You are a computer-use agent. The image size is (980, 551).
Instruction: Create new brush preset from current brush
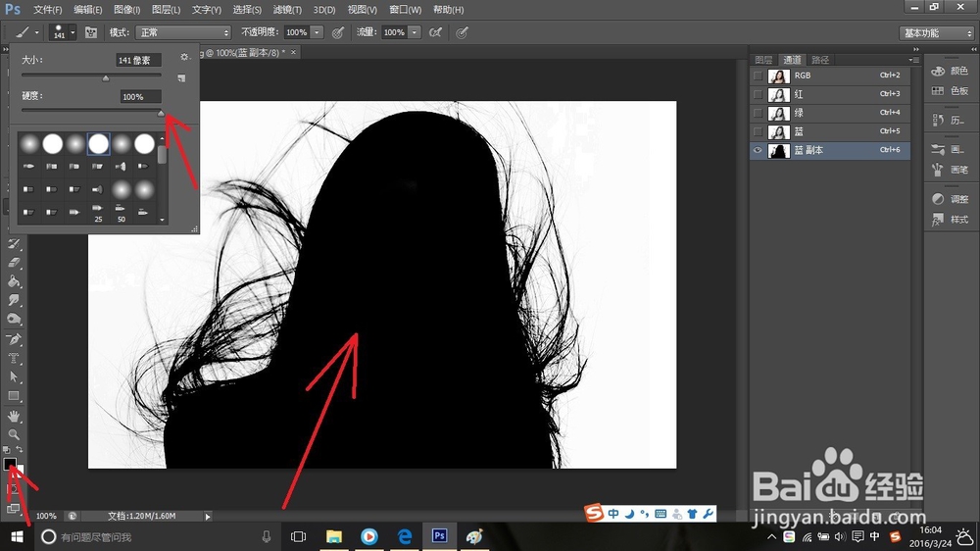(181, 78)
